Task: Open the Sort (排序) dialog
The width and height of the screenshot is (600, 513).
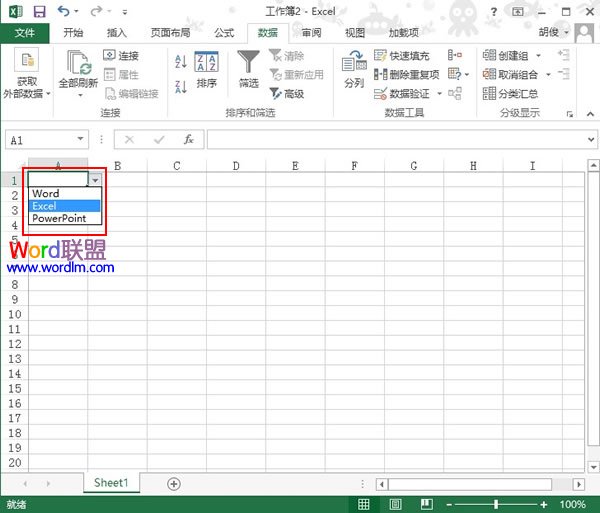Action: tap(207, 69)
